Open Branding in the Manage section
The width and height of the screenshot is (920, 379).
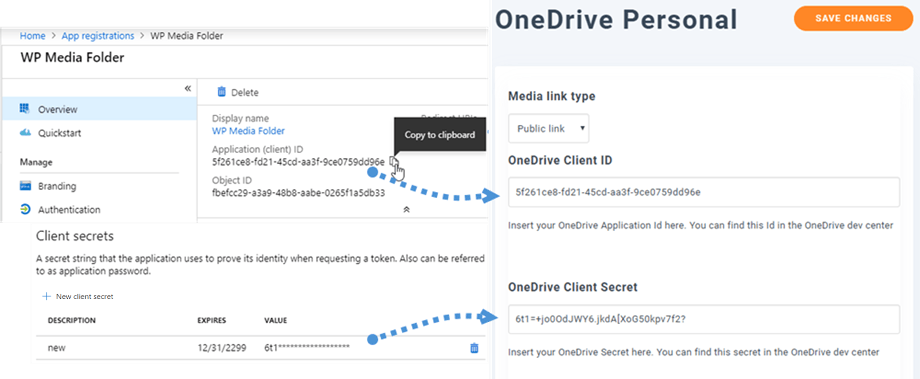57,186
